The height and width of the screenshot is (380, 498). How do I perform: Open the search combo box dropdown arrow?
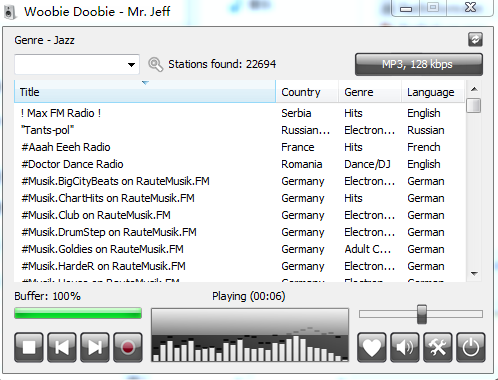click(x=132, y=64)
